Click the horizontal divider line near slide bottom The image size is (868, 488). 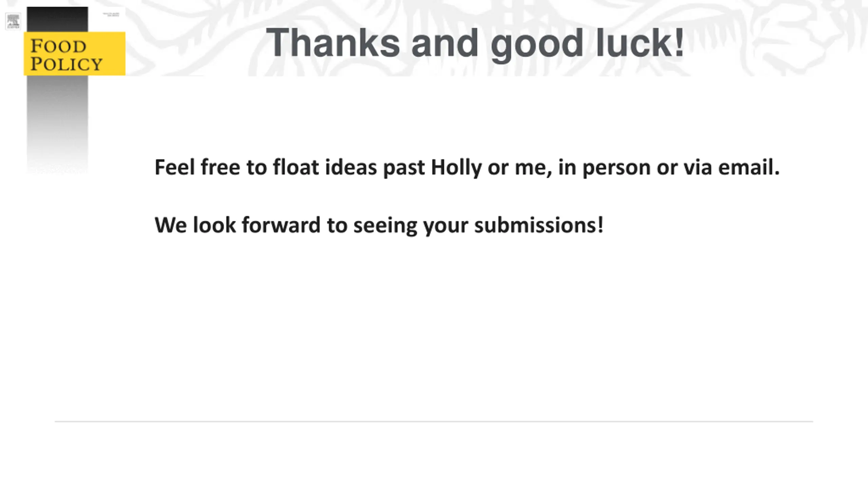point(434,422)
